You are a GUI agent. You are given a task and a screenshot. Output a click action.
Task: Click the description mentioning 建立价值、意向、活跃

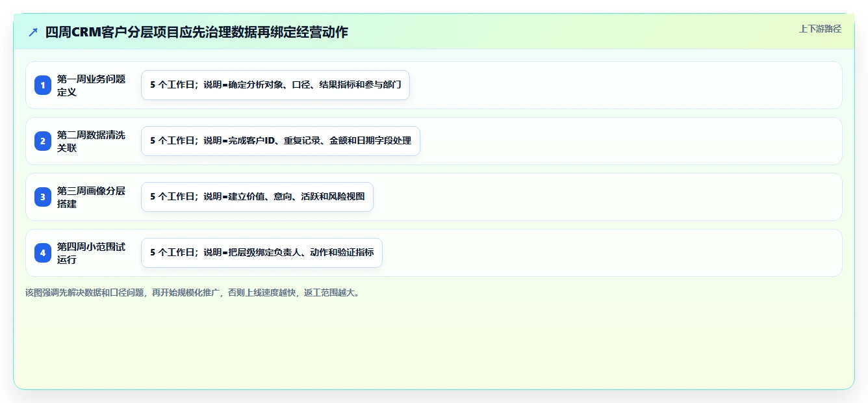coord(257,197)
